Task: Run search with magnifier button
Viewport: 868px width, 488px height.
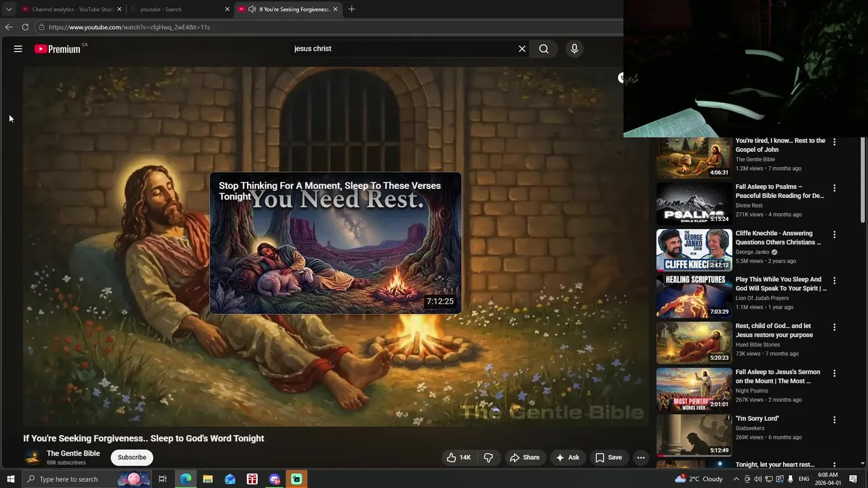Action: [x=544, y=49]
